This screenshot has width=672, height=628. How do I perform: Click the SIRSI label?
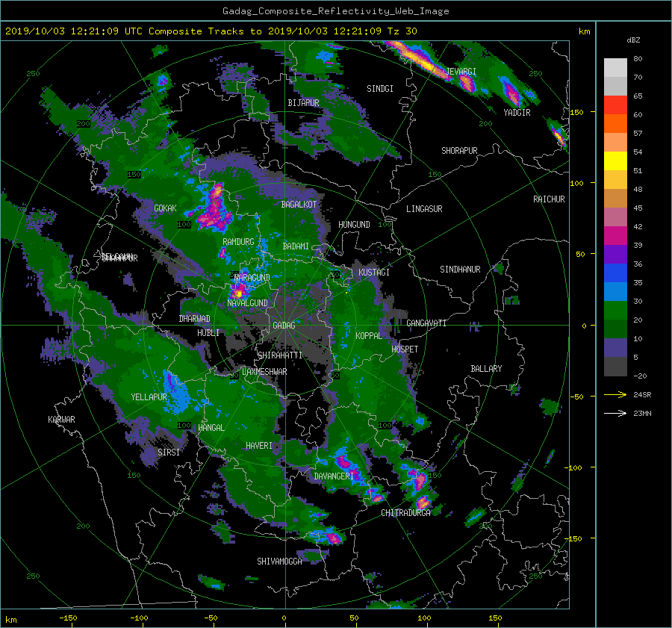click(169, 453)
